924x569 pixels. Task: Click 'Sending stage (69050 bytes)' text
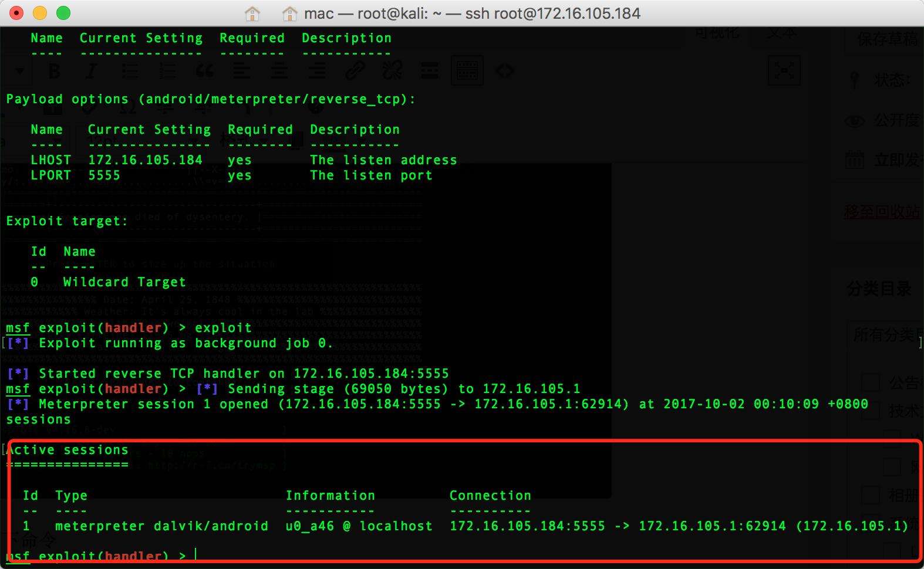click(338, 389)
